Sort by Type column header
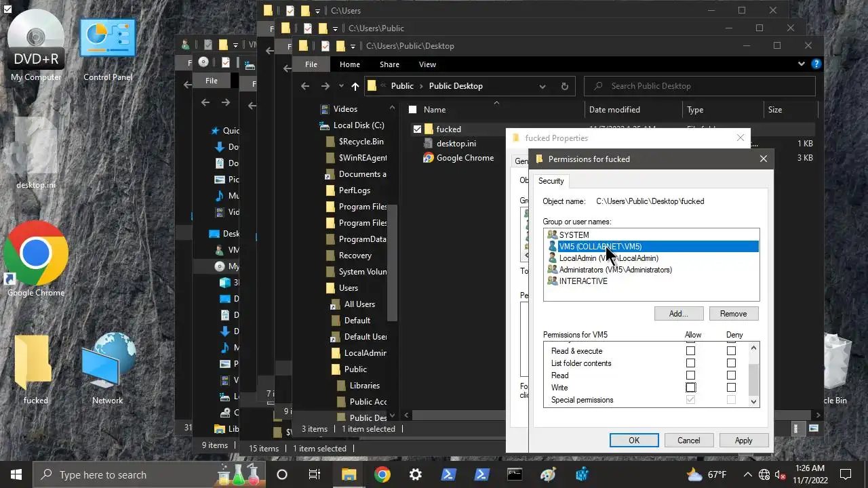 point(695,110)
